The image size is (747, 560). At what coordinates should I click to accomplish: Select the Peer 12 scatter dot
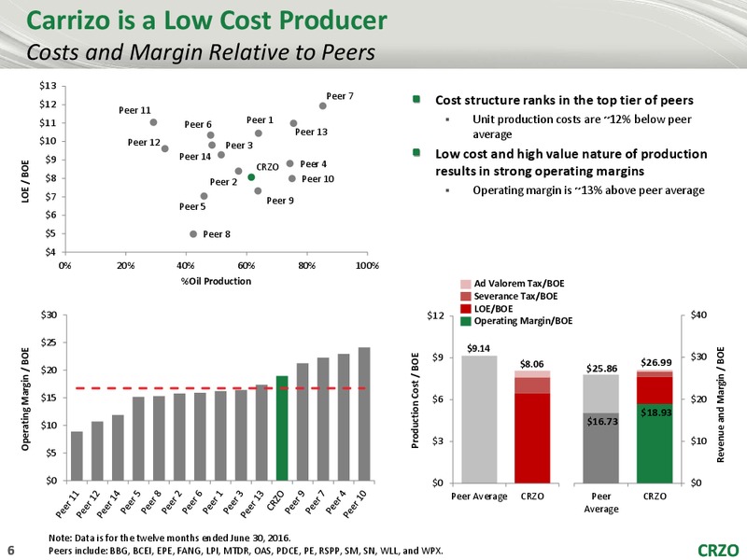coord(165,148)
